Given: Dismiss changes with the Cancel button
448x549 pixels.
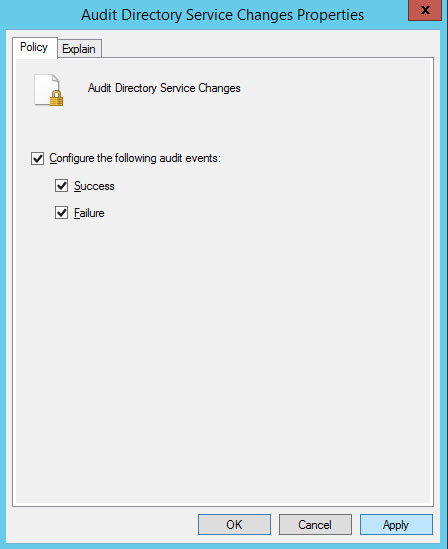Looking at the screenshot, I should coord(315,524).
